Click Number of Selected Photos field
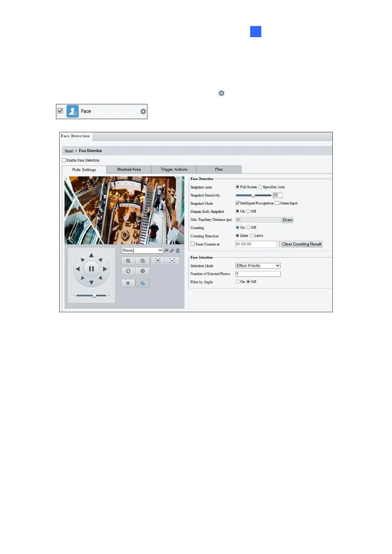The width and height of the screenshot is (392, 554). click(258, 274)
